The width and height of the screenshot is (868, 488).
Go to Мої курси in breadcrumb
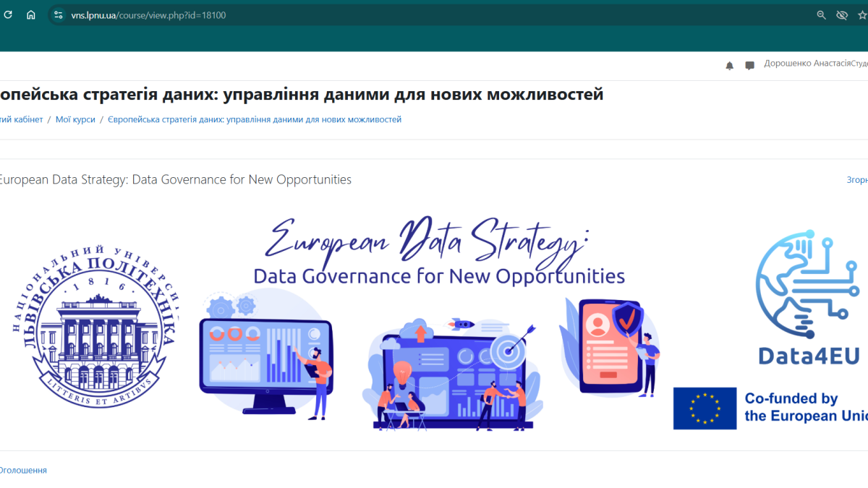tap(75, 119)
